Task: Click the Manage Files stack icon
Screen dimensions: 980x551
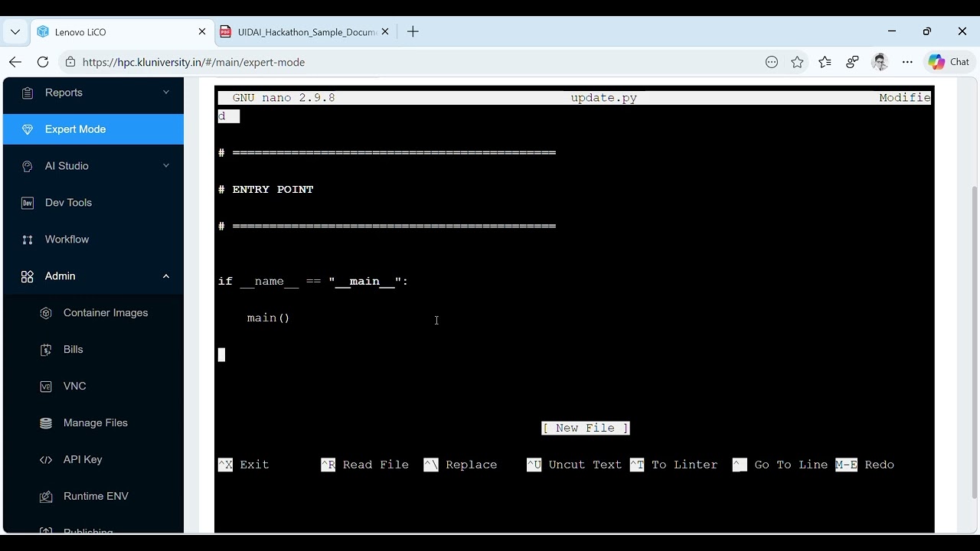Action: click(46, 423)
